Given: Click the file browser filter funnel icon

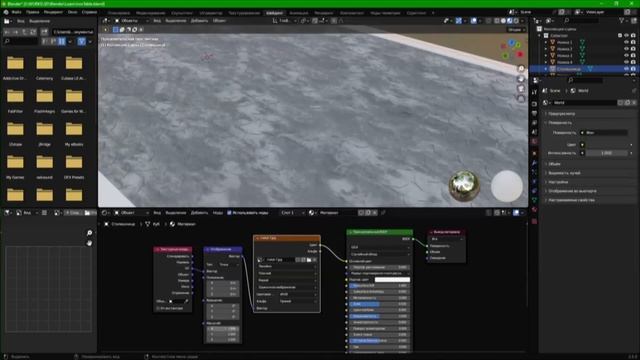Looking at the screenshot, I should pos(82,41).
